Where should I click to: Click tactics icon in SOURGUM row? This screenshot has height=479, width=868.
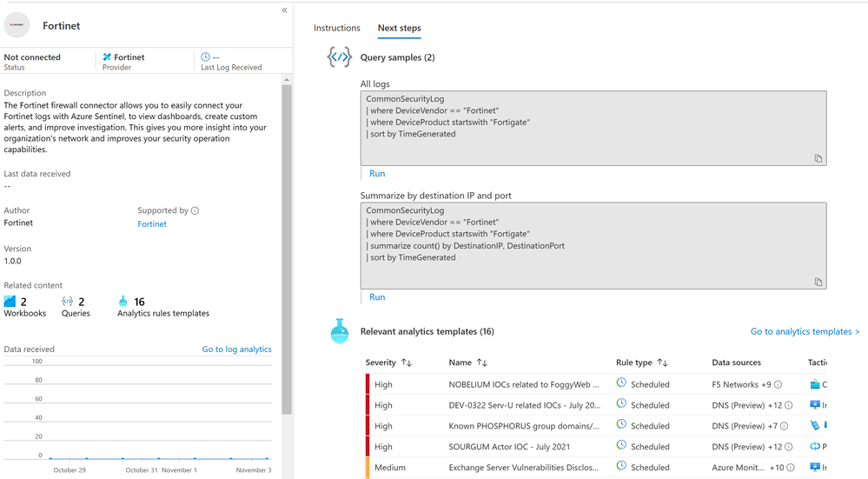pyautogui.click(x=815, y=446)
